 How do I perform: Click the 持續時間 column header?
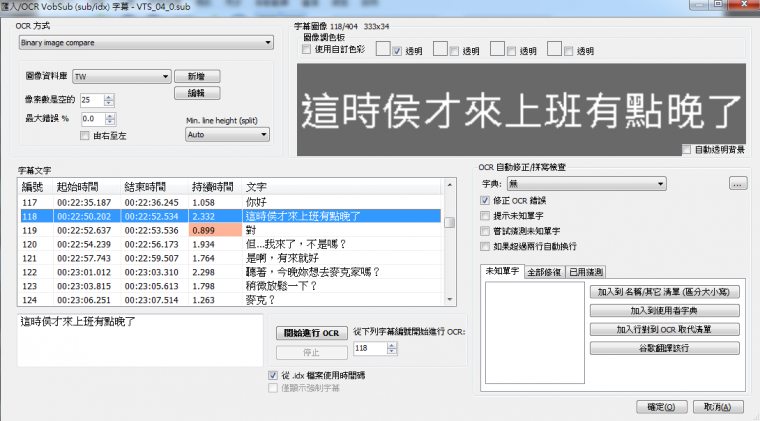(x=215, y=187)
